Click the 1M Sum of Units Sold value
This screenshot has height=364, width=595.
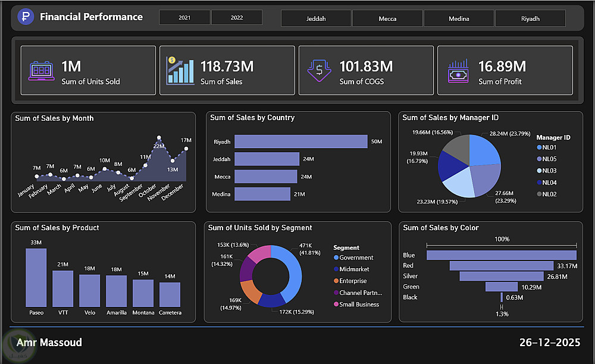tap(71, 67)
